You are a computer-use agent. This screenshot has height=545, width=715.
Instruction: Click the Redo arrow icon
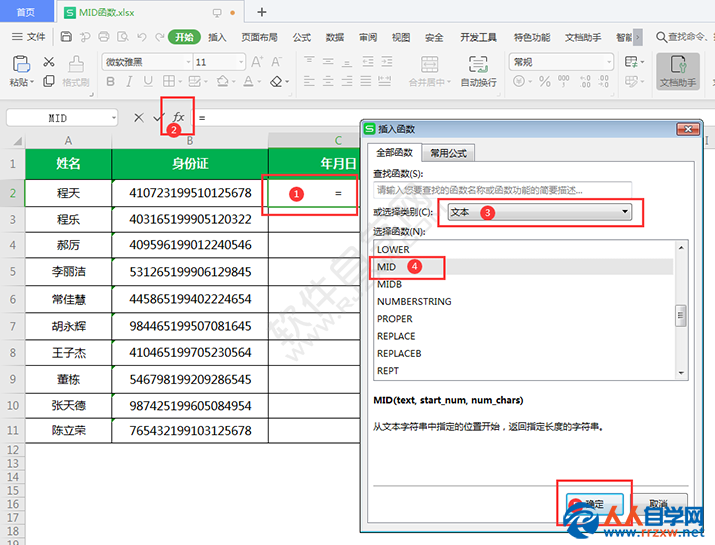click(160, 37)
